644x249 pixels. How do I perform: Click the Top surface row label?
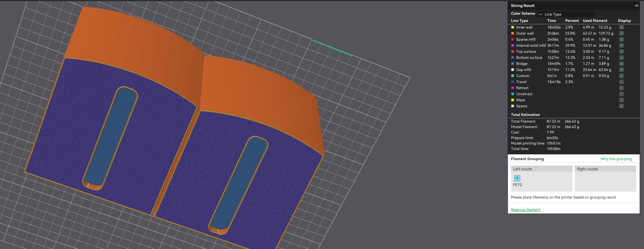coord(526,52)
